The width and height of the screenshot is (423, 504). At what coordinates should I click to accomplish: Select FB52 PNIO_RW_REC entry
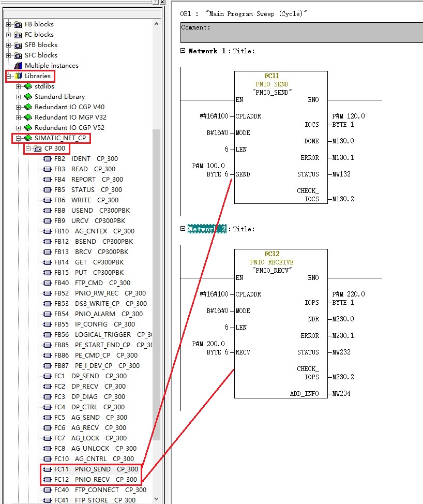click(100, 293)
